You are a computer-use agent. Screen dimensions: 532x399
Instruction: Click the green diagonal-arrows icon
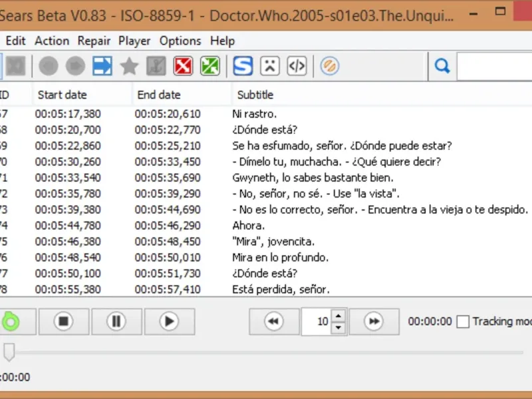click(210, 66)
